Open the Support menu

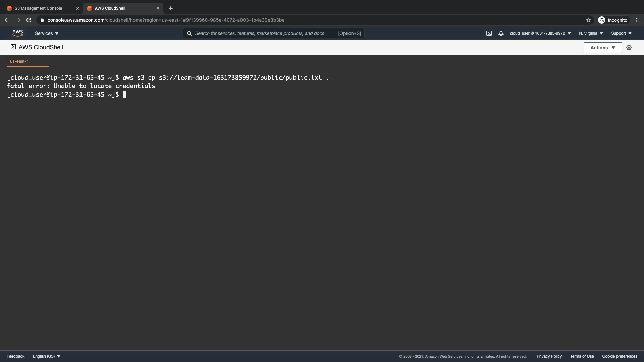621,33
